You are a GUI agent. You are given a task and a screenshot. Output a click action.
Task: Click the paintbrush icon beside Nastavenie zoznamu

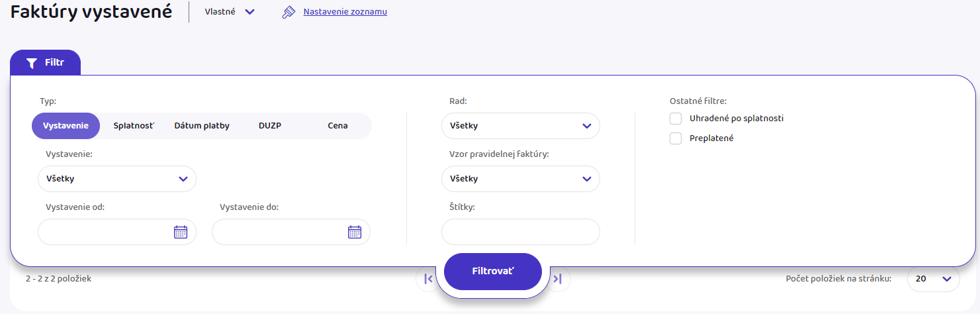pos(288,12)
